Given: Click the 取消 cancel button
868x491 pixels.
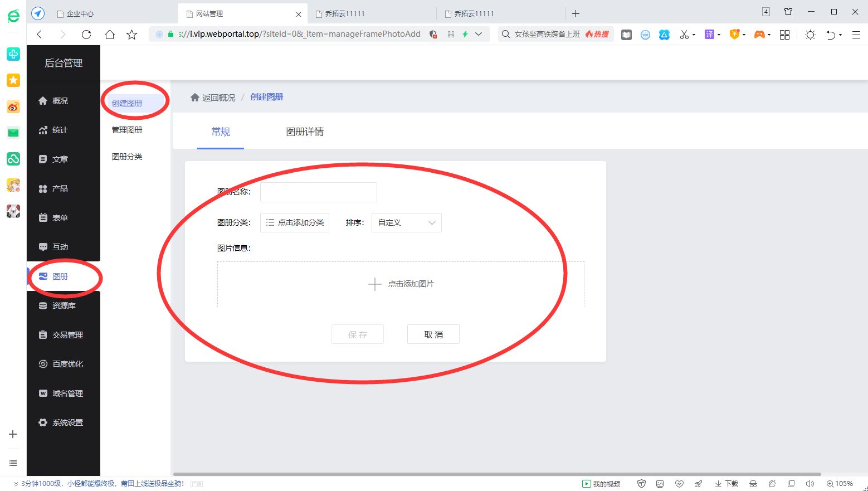Looking at the screenshot, I should click(x=433, y=334).
